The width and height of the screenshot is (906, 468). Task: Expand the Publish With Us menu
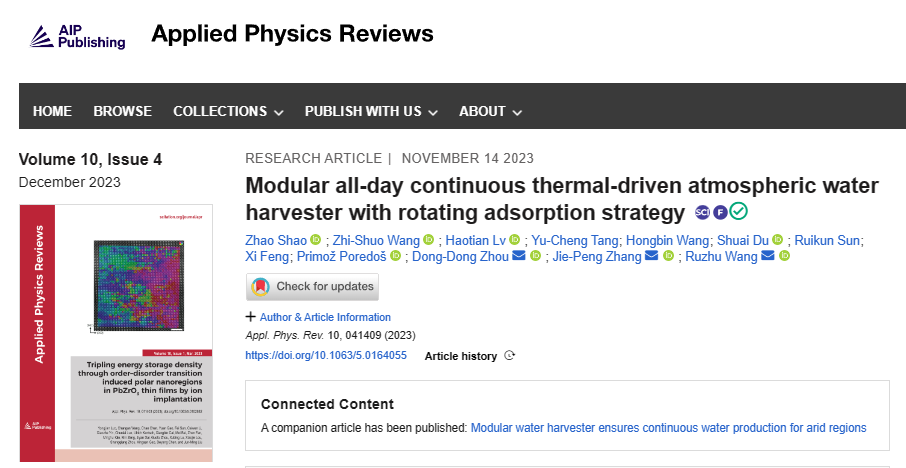click(371, 112)
